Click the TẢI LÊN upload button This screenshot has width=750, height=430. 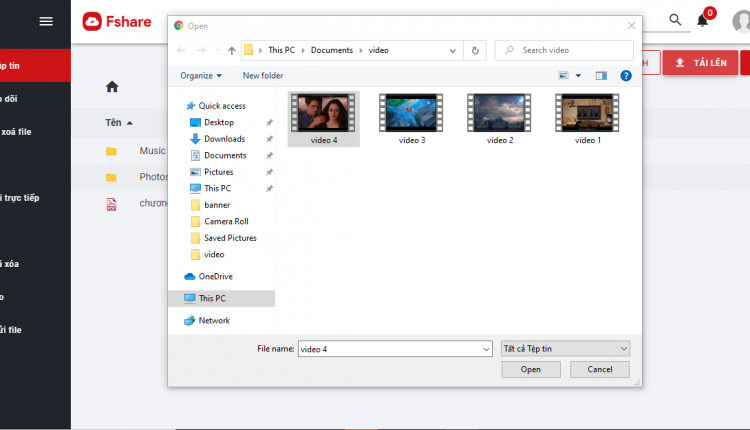click(700, 63)
